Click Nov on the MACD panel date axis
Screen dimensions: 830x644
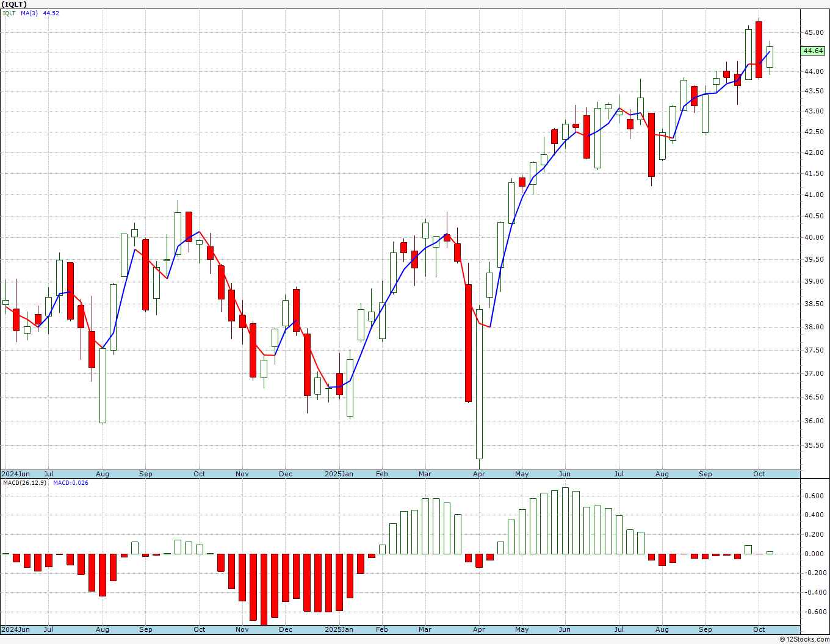(x=242, y=629)
